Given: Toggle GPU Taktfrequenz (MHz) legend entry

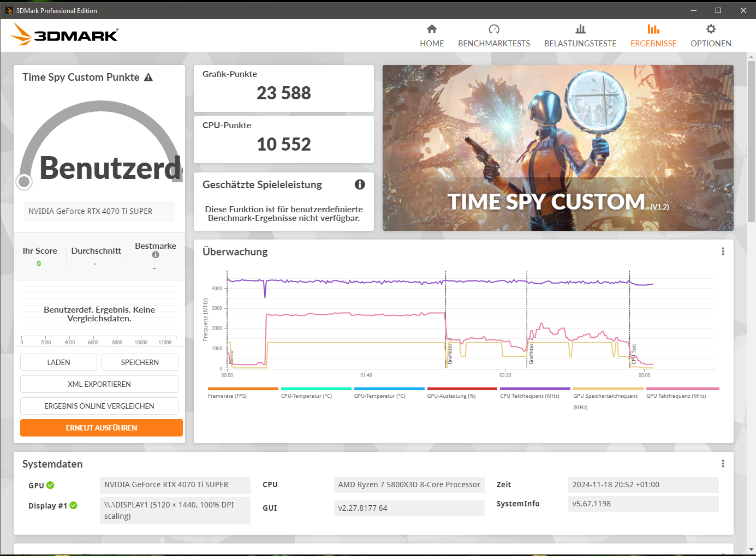Looking at the screenshot, I should (x=682, y=393).
